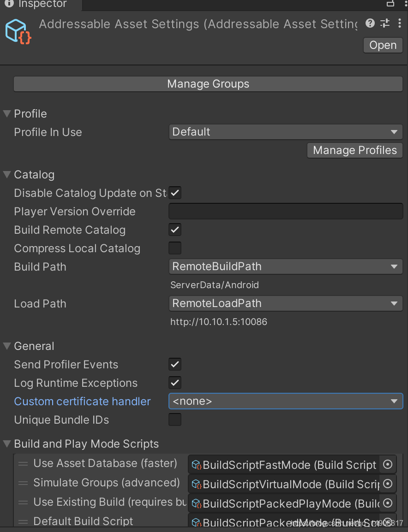Open the Custom certificate handler link
Viewport: 408px width, 532px height.
point(82,401)
